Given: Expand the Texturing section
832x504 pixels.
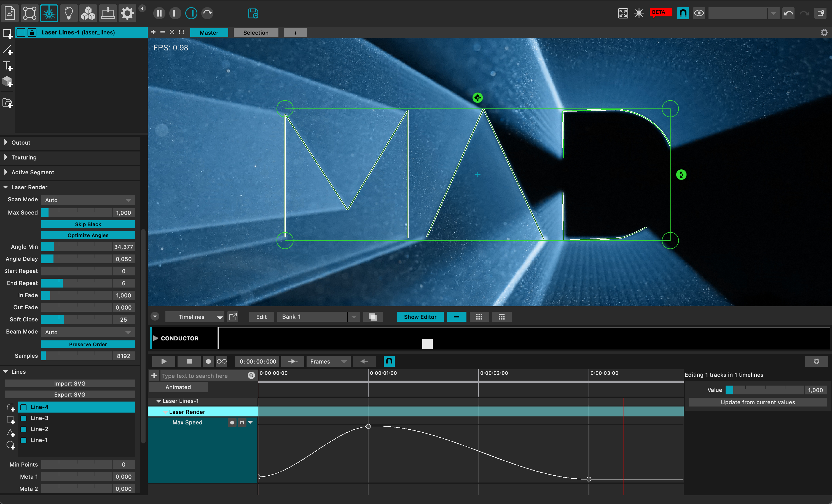Looking at the screenshot, I should coord(24,158).
